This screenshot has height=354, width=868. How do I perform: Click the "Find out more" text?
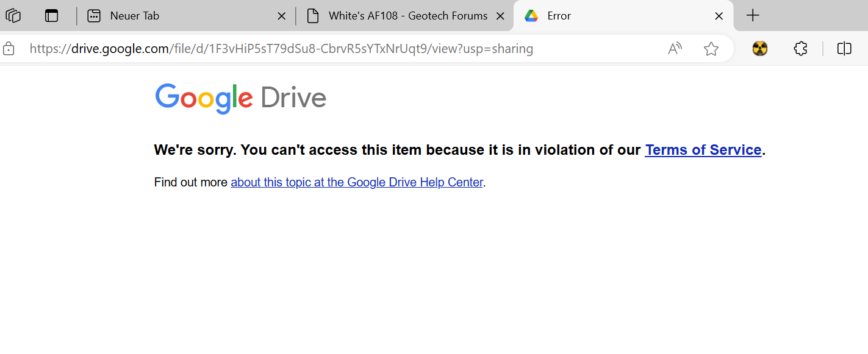pyautogui.click(x=191, y=182)
